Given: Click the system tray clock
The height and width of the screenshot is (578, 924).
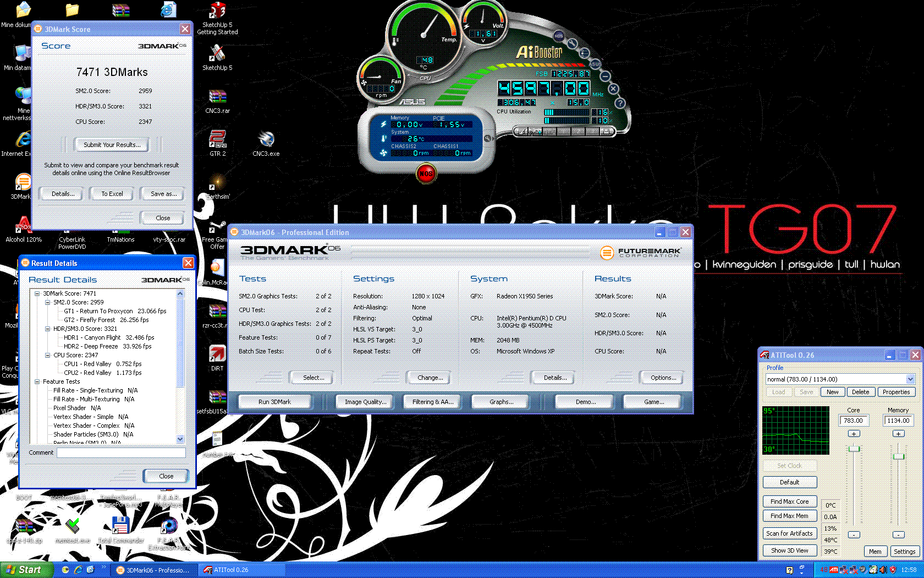Looking at the screenshot, I should tap(909, 570).
